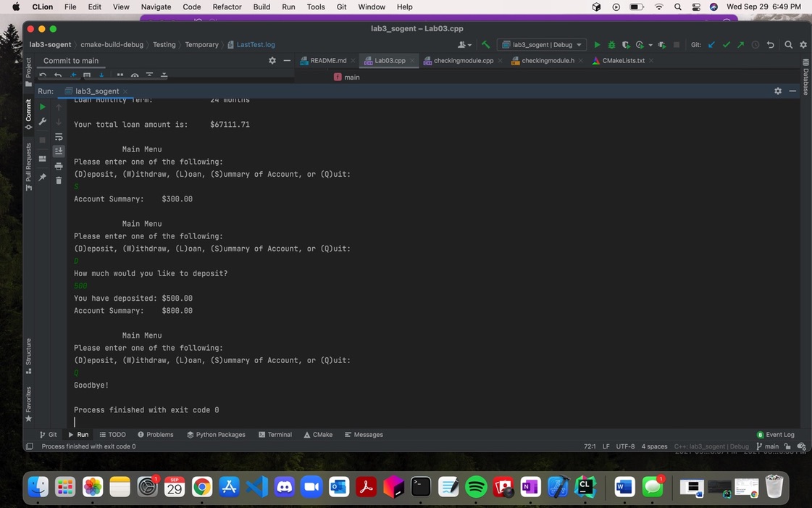Open the Navigate menu
The height and width of the screenshot is (508, 812).
pos(156,7)
